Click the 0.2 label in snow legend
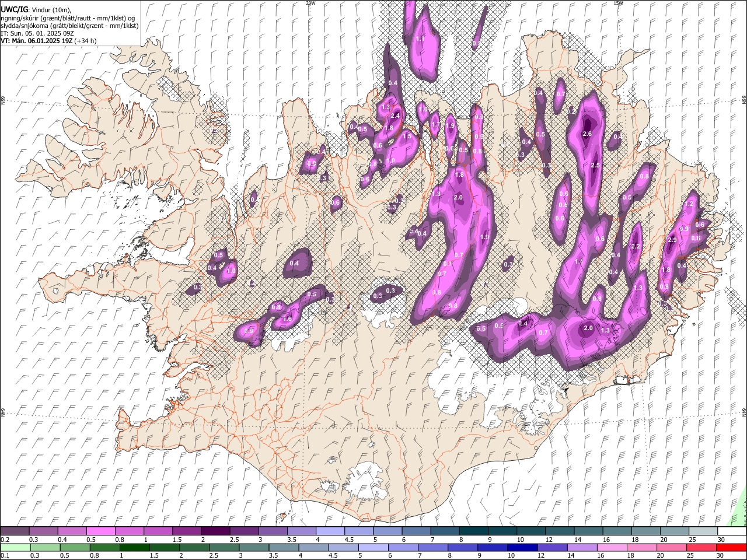This screenshot has width=747, height=560. click(x=5, y=540)
